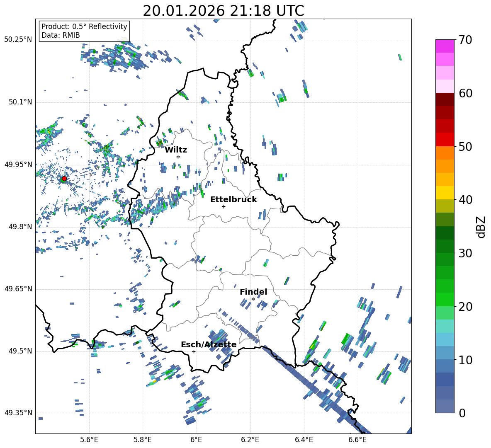Click the 49.95°N latitude label
This screenshot has height=448, width=491.
18,165
